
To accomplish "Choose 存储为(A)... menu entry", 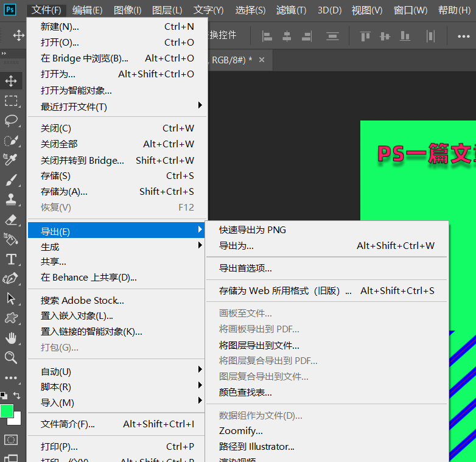I will pyautogui.click(x=117, y=192).
